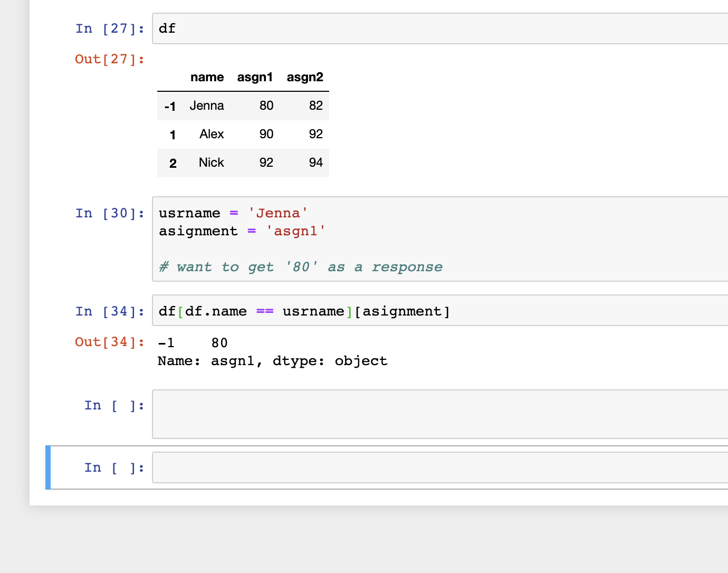728x573 pixels.
Task: Click the name column header in the table
Action: 207,77
